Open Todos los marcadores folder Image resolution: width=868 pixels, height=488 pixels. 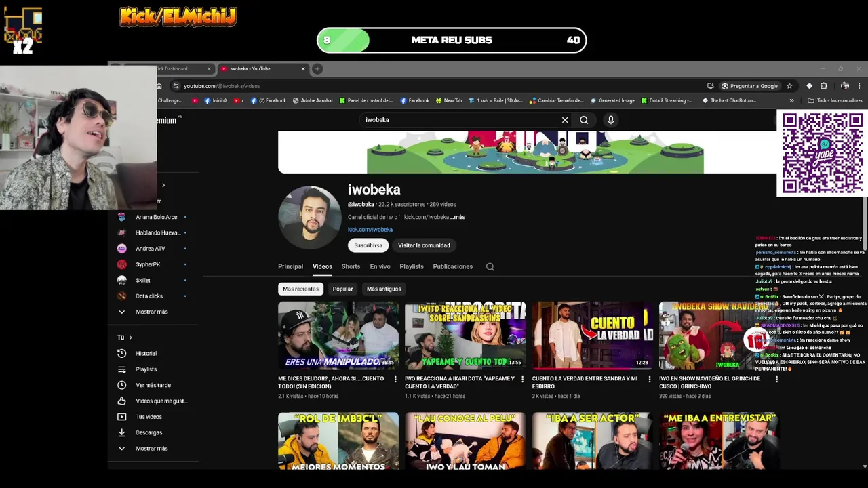835,100
